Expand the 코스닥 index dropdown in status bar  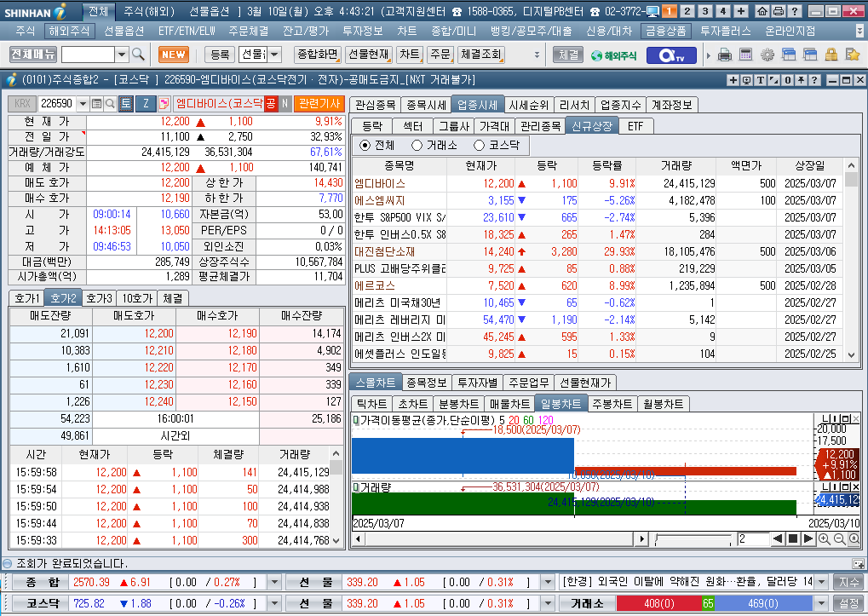pos(274,603)
